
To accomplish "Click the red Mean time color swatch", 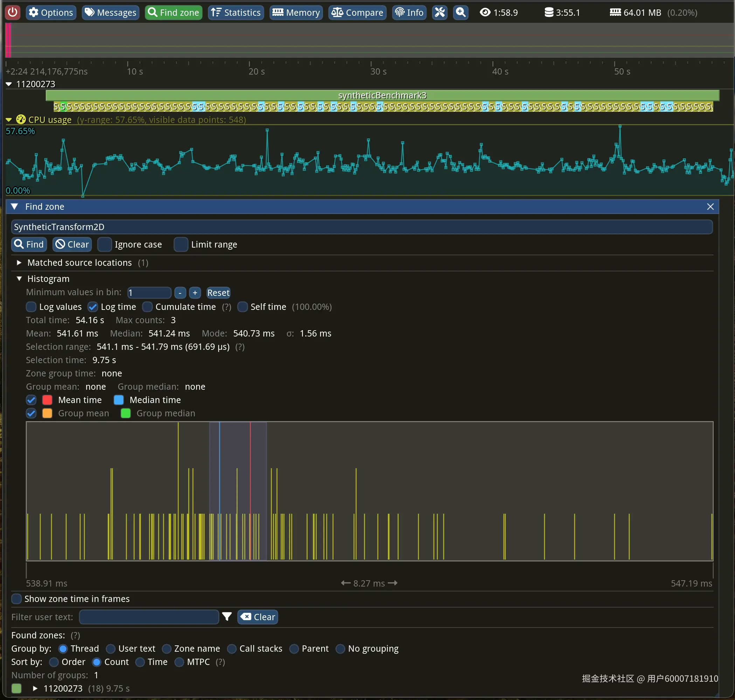I will tap(47, 400).
